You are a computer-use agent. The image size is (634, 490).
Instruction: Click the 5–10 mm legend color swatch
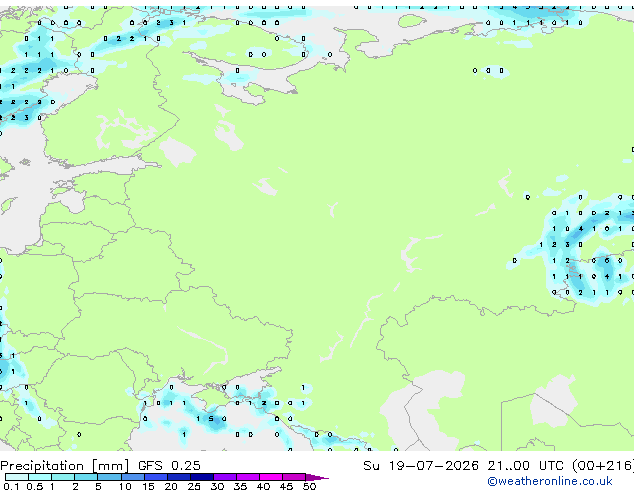click(109, 477)
